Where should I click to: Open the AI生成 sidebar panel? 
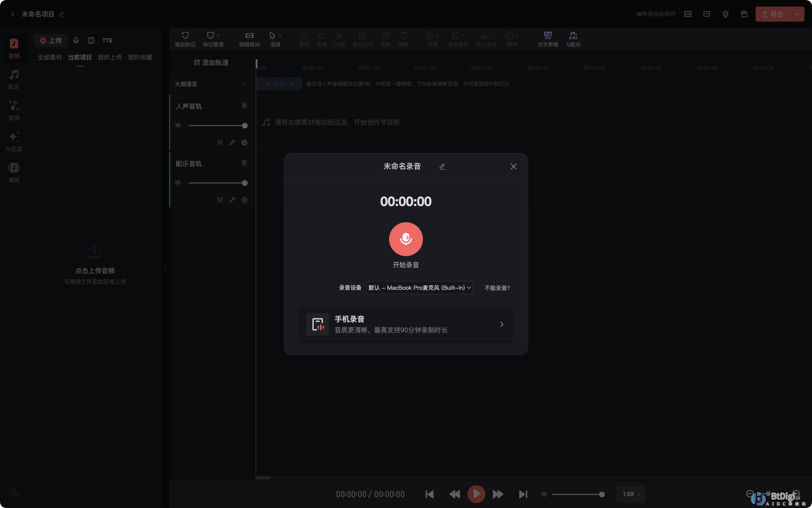[14, 142]
